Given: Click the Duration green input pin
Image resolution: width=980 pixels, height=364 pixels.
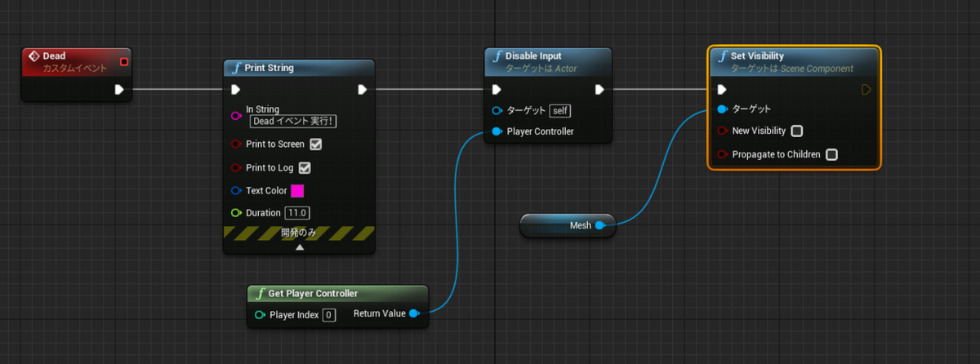Looking at the screenshot, I should click(x=236, y=213).
